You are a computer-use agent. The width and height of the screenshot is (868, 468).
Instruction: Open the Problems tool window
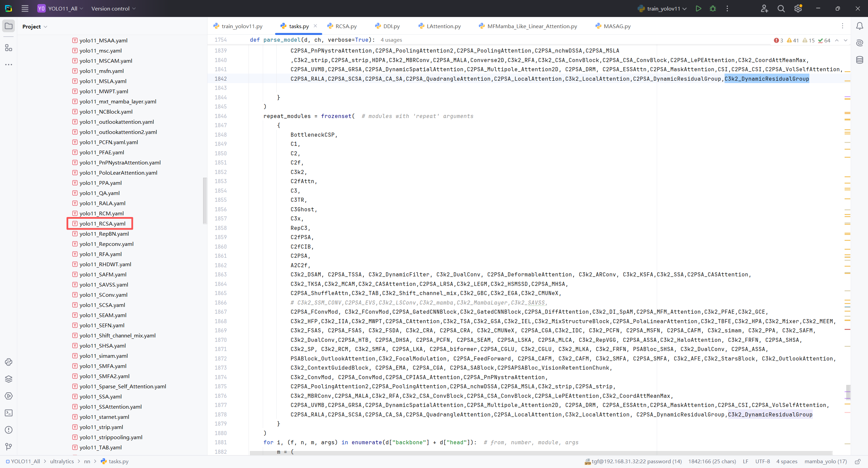click(x=8, y=430)
